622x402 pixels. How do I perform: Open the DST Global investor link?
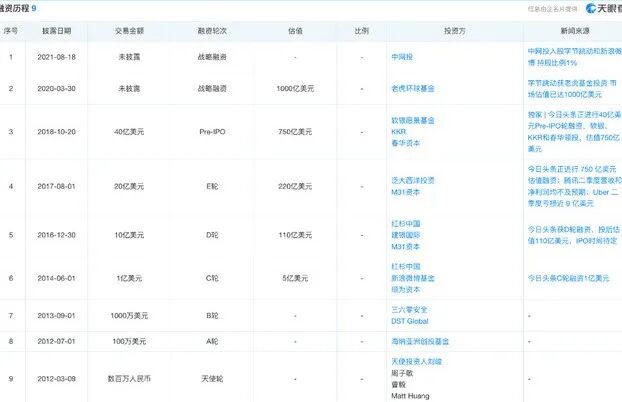pos(410,321)
